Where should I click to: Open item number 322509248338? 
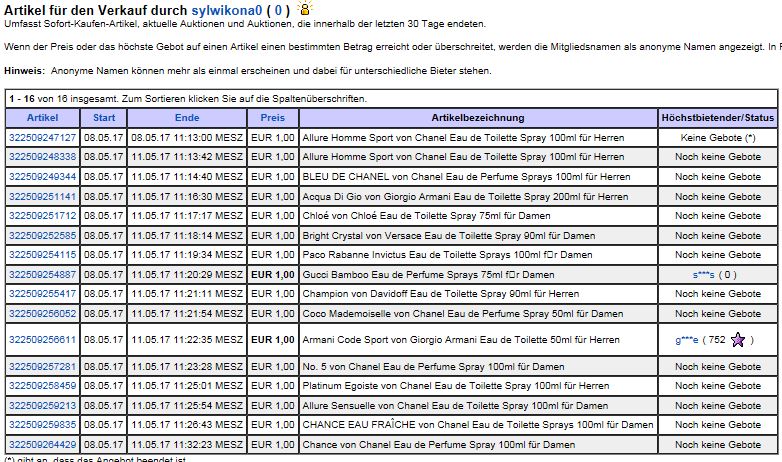[42, 157]
